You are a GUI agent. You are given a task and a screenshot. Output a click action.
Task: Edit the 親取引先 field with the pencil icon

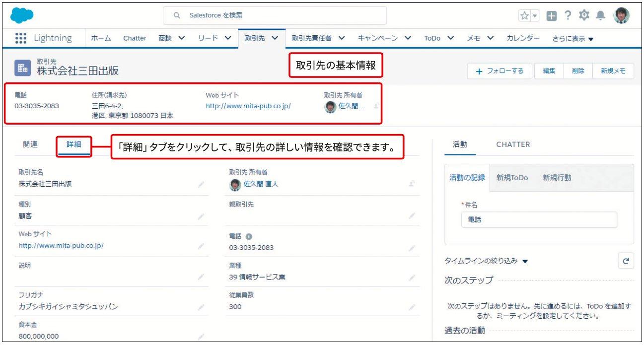412,216
